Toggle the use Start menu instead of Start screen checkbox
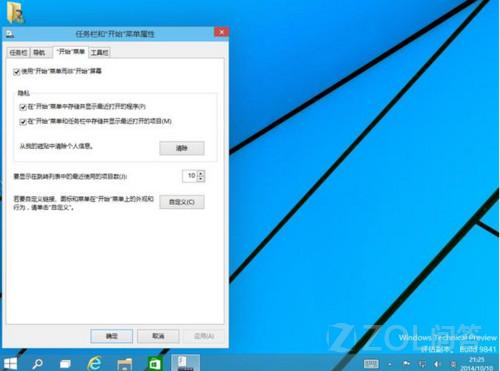500x371 pixels. click(16, 72)
